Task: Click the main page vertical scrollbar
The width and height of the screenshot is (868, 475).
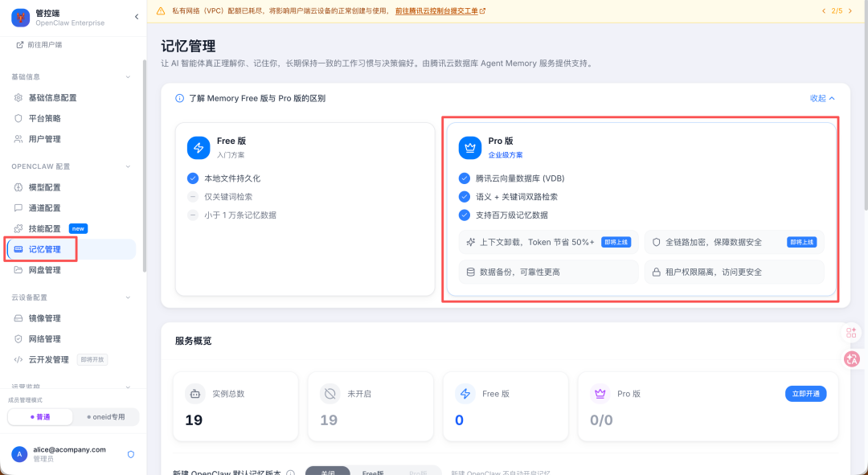Action: pos(866,105)
